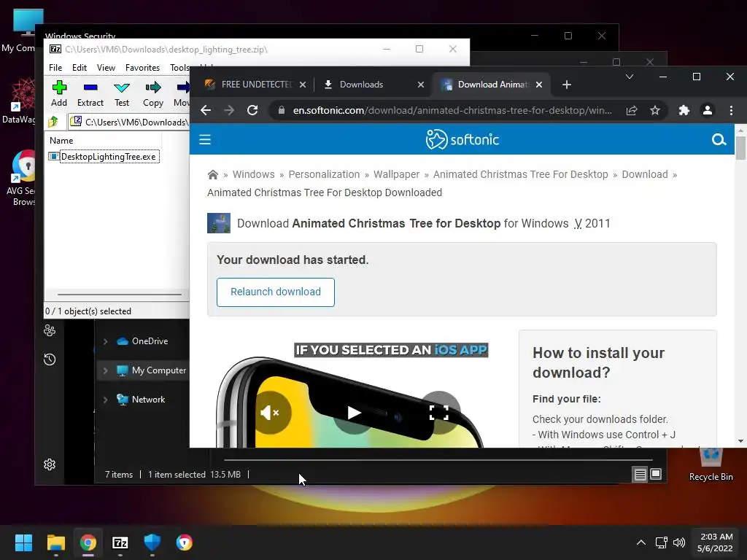747x560 pixels.
Task: Select OneDrive in navigation pane
Action: coord(150,341)
